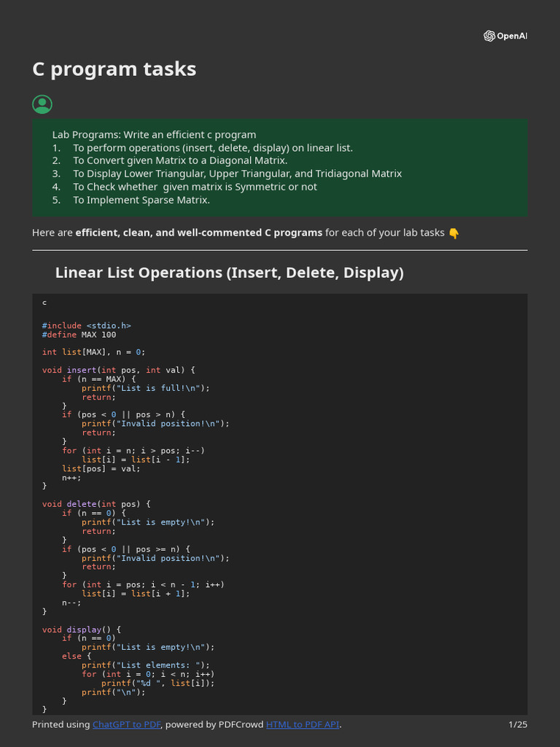Click list item about linear list operations
The width and height of the screenshot is (560, 747).
point(212,147)
